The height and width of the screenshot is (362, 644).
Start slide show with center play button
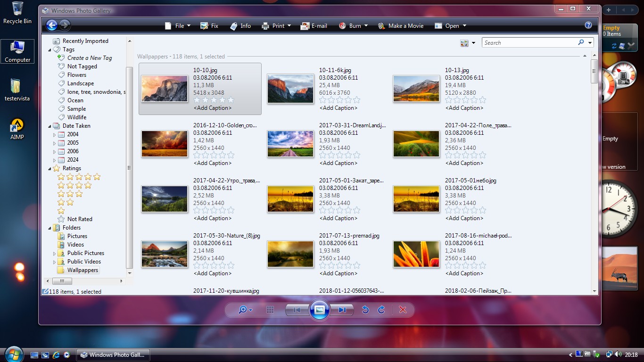click(x=319, y=310)
